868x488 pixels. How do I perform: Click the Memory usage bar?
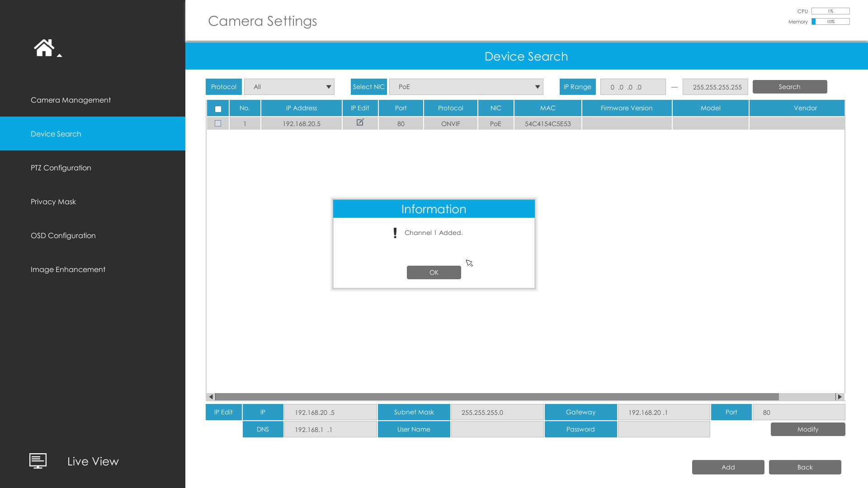830,22
